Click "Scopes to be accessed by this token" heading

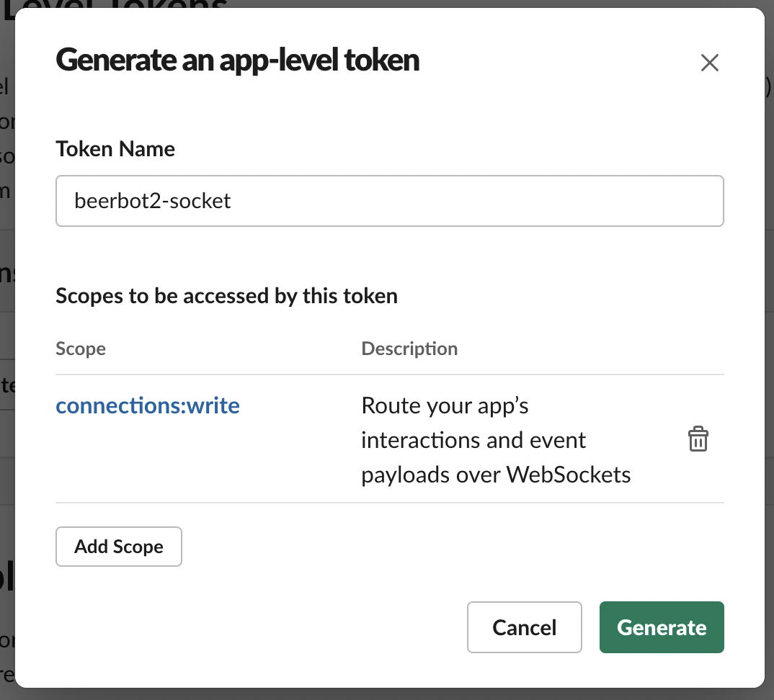[226, 296]
